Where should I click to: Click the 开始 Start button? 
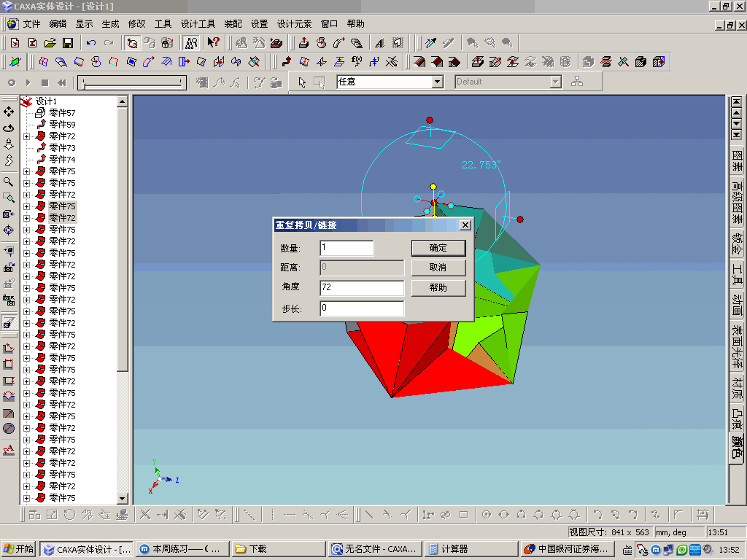tap(19, 549)
